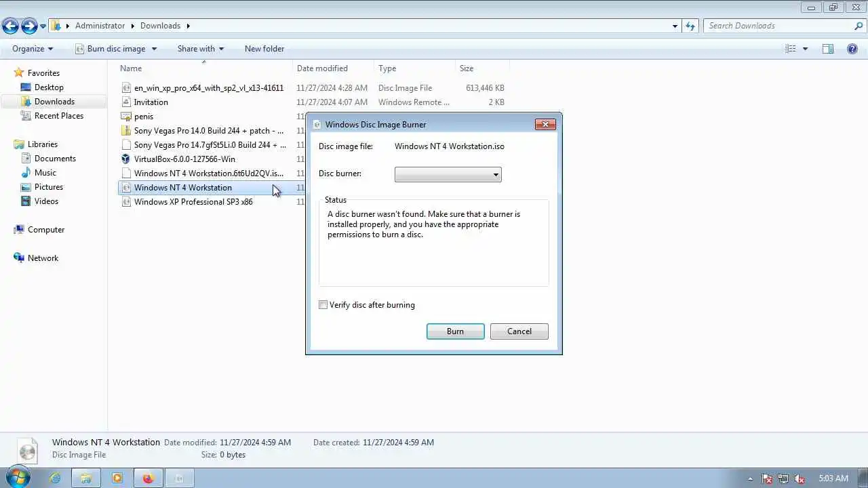Screen dimensions: 868x488
Task: Open the Disc burner dropdown
Action: [448, 174]
